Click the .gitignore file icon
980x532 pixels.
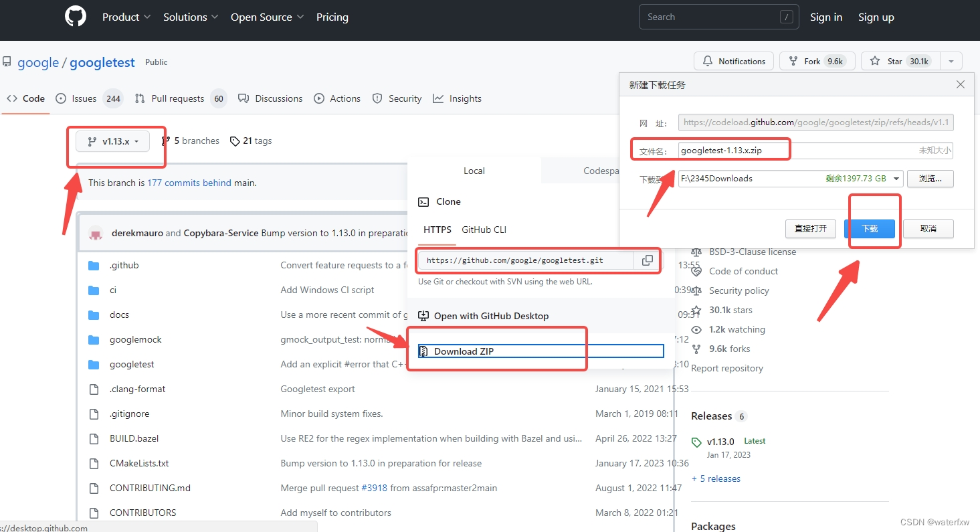coord(94,414)
